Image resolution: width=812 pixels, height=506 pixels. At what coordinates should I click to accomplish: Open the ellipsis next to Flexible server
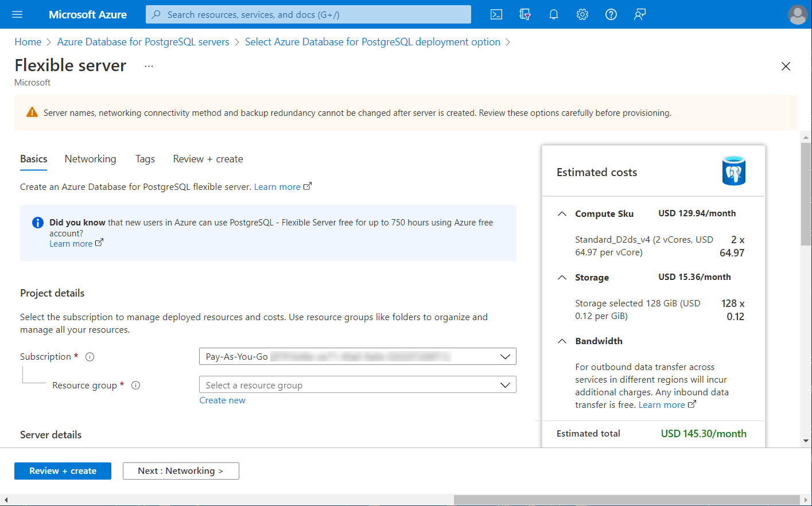coord(149,66)
